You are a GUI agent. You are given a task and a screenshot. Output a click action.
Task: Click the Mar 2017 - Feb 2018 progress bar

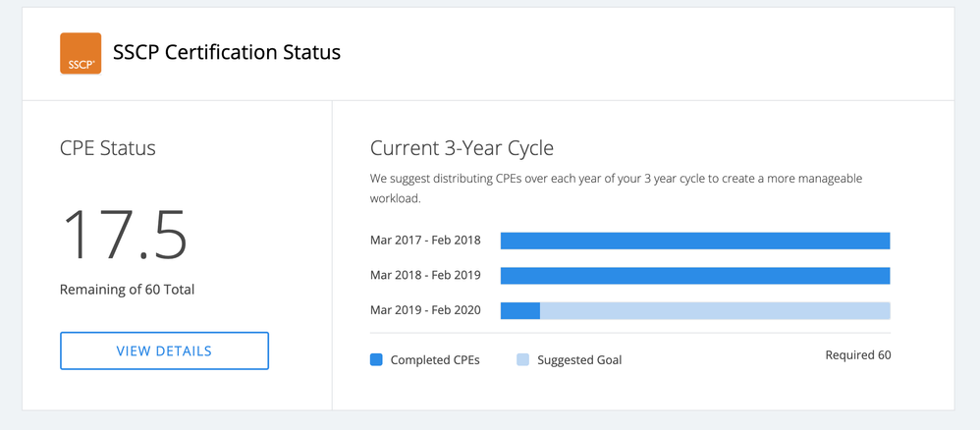tap(694, 241)
